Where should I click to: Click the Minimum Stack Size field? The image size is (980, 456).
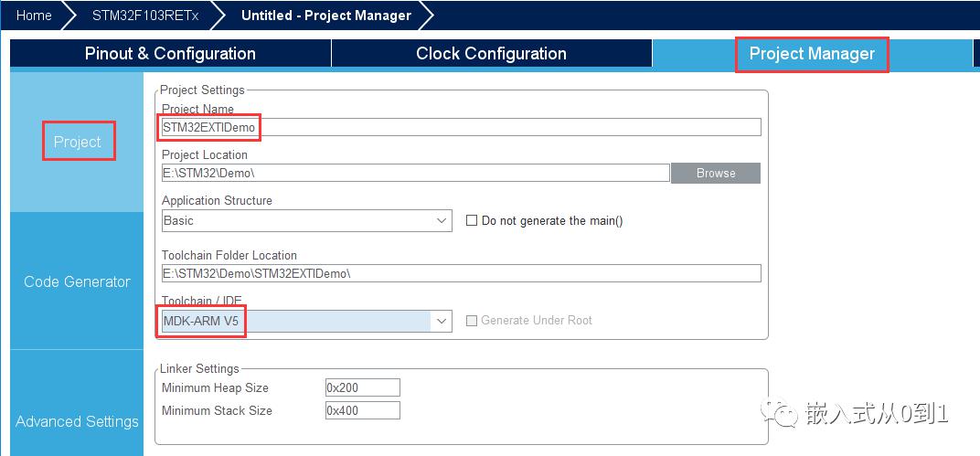coord(363,410)
